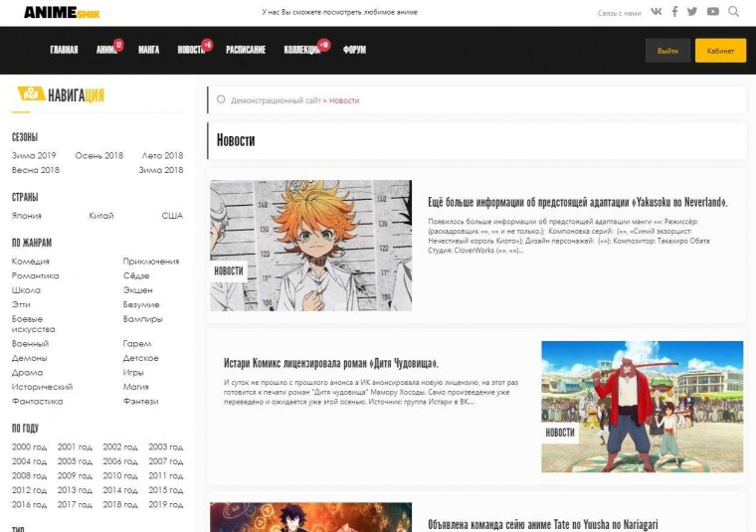Image resolution: width=756 pixels, height=532 pixels.
Task: Click the yellow Кабинет button
Action: pos(720,51)
